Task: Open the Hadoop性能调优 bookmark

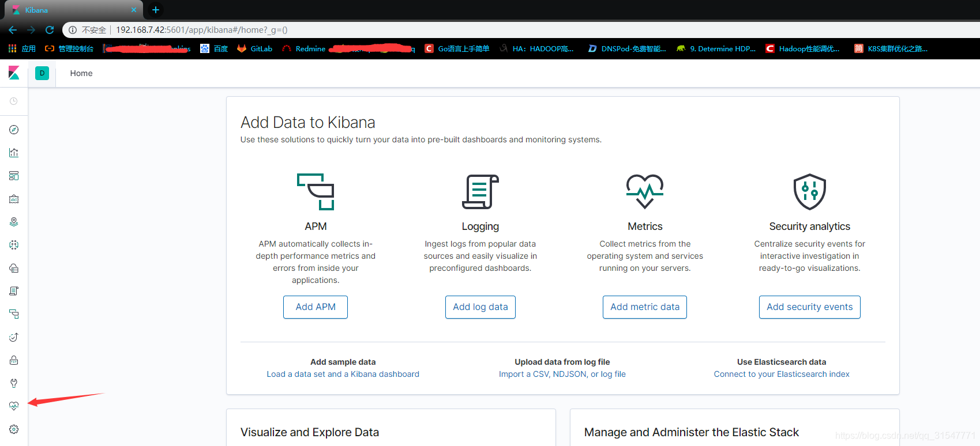Action: [x=803, y=49]
